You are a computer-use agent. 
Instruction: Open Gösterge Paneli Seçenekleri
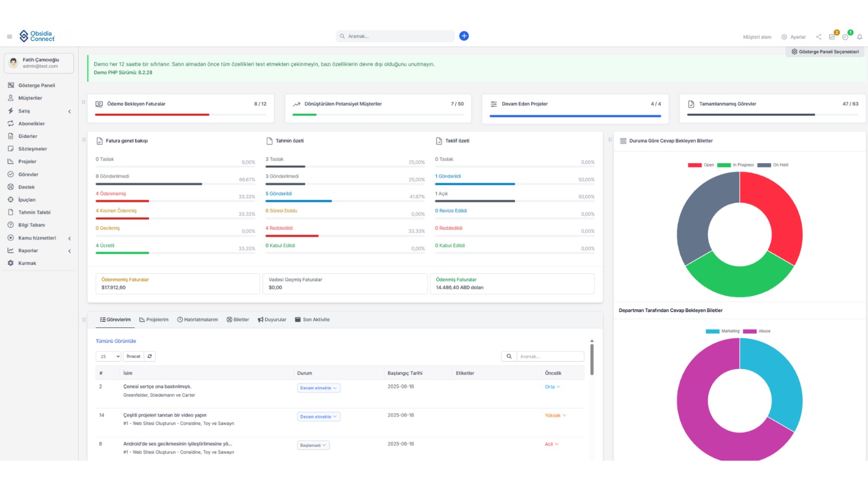click(825, 52)
